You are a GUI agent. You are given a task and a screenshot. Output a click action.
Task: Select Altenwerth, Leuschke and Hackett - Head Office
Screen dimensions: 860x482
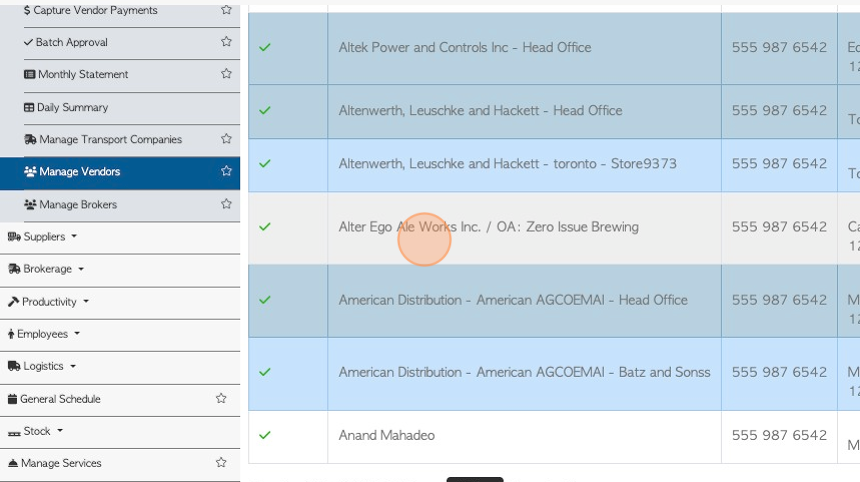pyautogui.click(x=480, y=110)
